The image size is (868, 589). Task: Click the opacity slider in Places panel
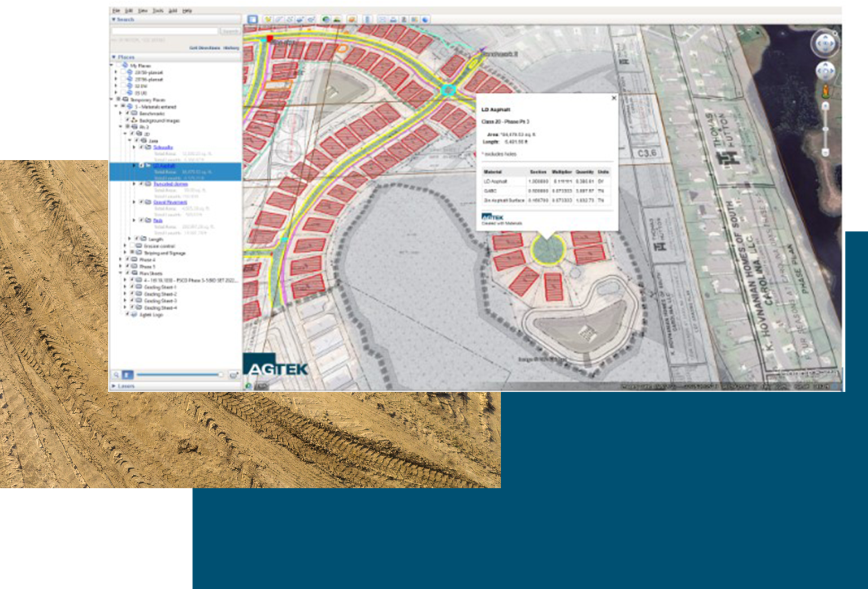click(x=179, y=375)
